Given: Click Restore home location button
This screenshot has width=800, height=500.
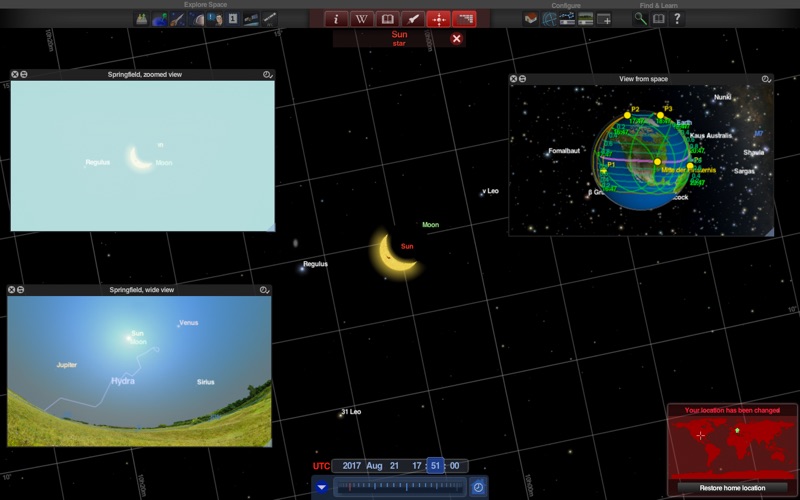Looking at the screenshot, I should [732, 488].
